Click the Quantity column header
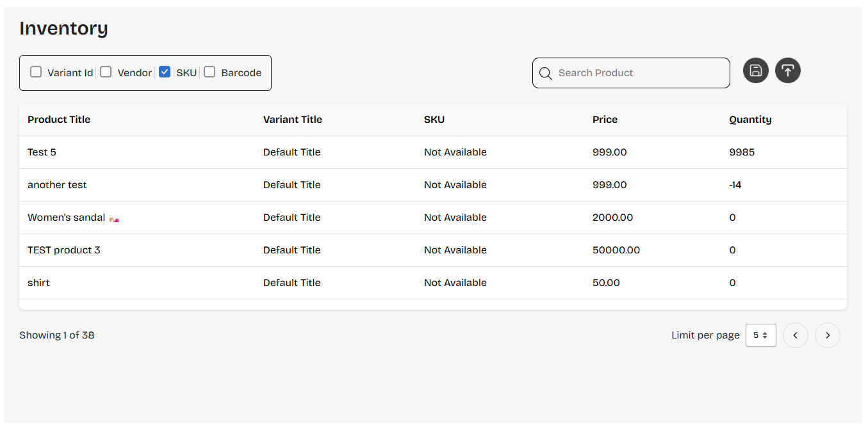The width and height of the screenshot is (868, 430). pos(750,120)
